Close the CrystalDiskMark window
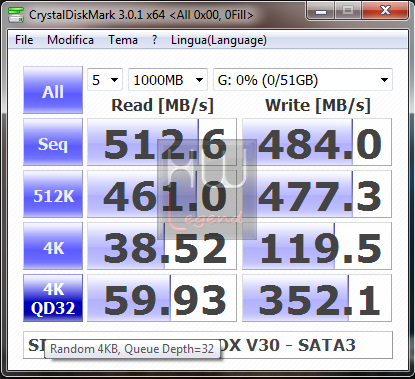 (x=385, y=11)
